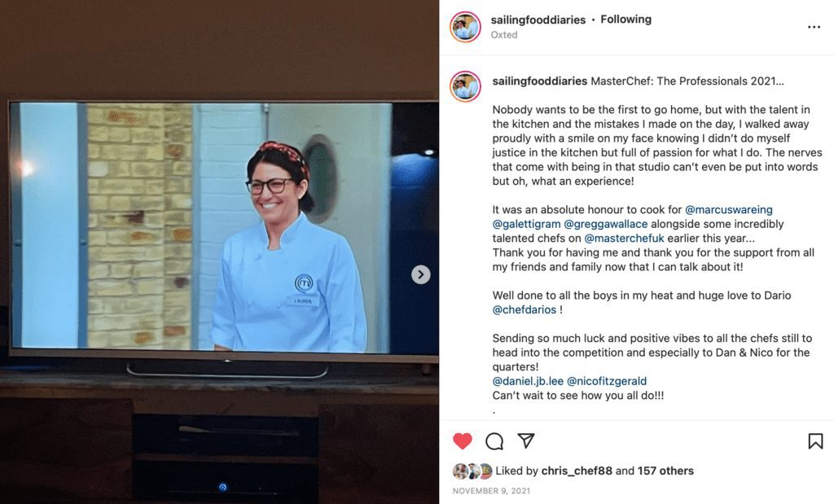View chris_chef88 profile from likes
The height and width of the screenshot is (504, 834).
click(x=577, y=471)
